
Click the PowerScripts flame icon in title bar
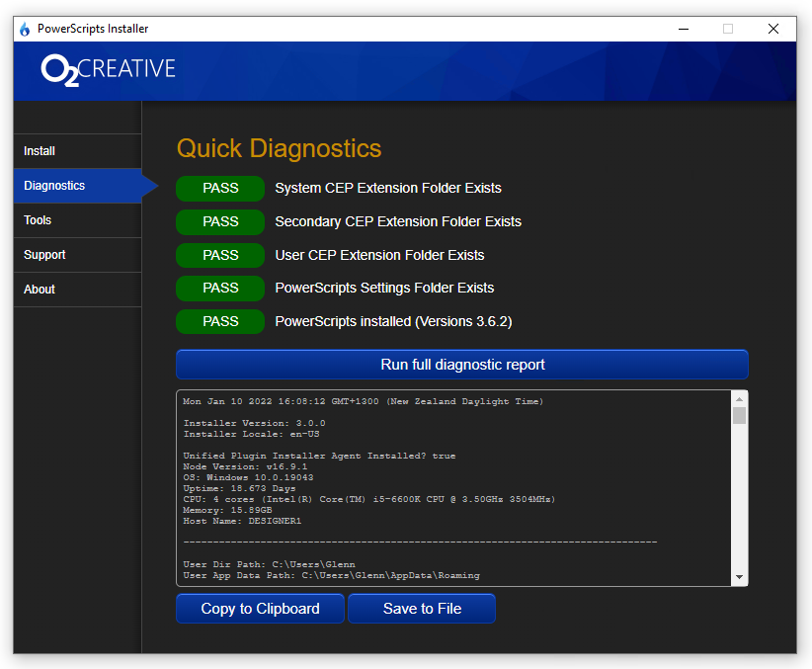click(25, 29)
